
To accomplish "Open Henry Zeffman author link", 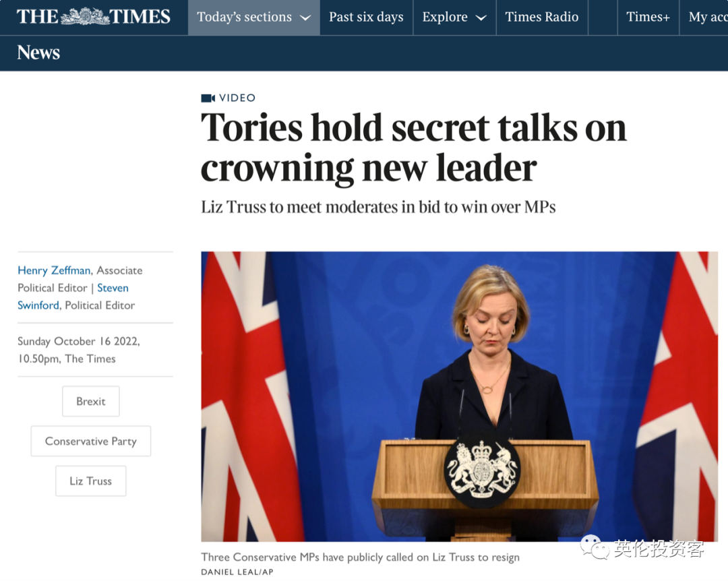I will coord(54,270).
